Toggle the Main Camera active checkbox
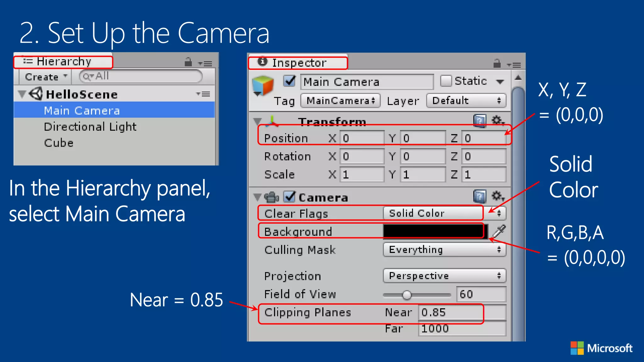This screenshot has width=644, height=362. click(289, 81)
